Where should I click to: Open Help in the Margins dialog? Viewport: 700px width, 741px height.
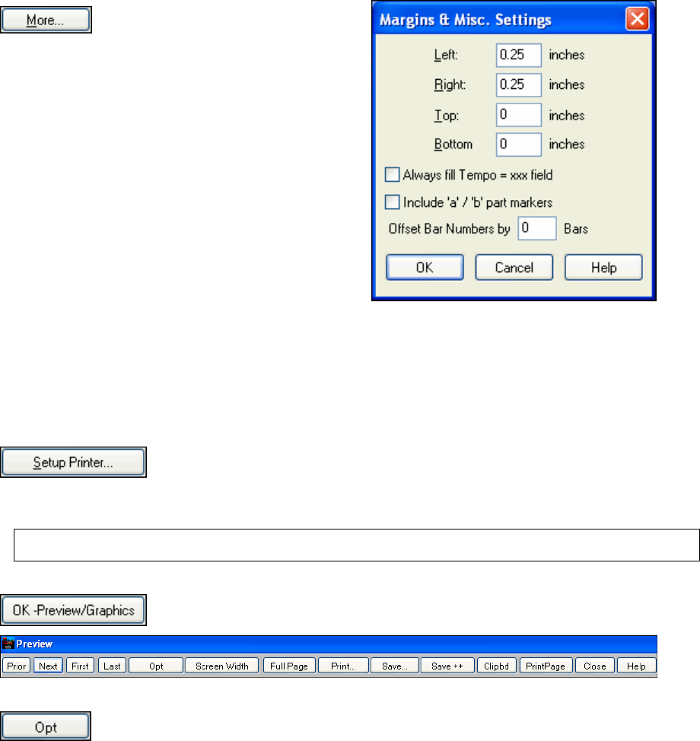[x=603, y=268]
